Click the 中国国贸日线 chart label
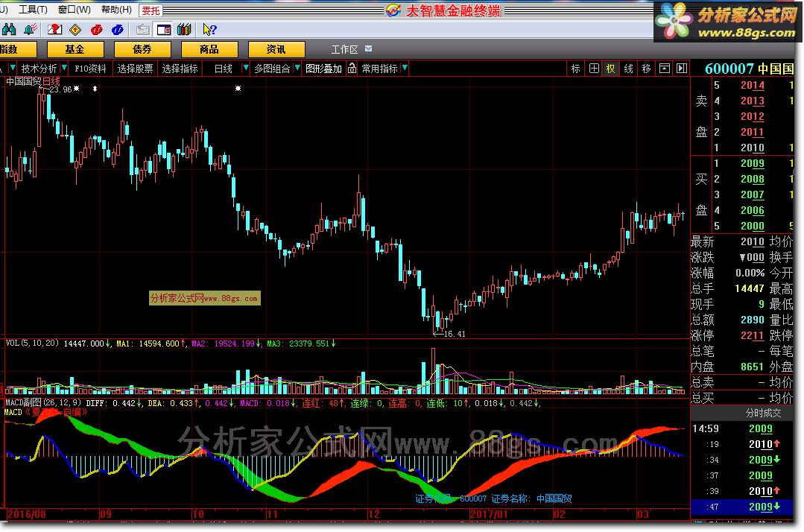 click(33, 81)
